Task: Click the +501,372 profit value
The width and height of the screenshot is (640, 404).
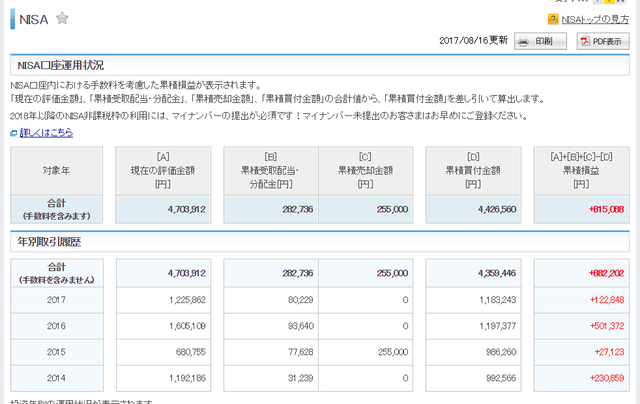Action: tap(607, 326)
